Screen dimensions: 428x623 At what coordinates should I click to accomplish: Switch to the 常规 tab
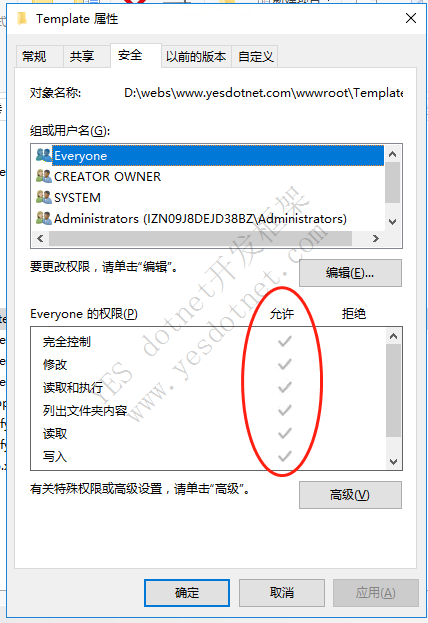[x=34, y=56]
